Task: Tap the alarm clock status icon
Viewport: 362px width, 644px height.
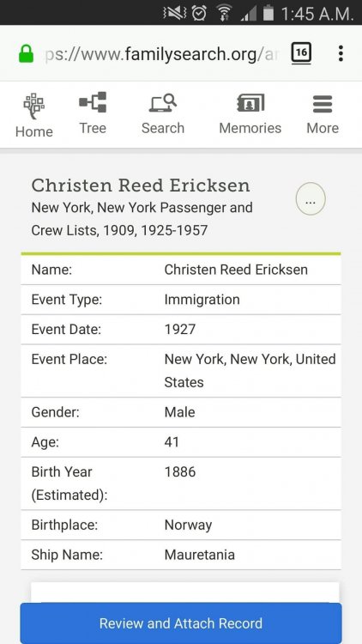Action: click(199, 13)
